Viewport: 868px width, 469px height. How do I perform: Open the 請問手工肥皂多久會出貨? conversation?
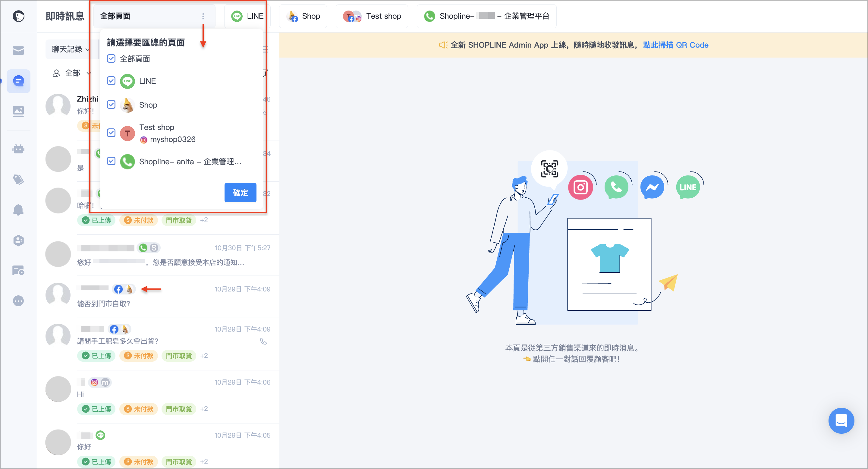click(158, 344)
